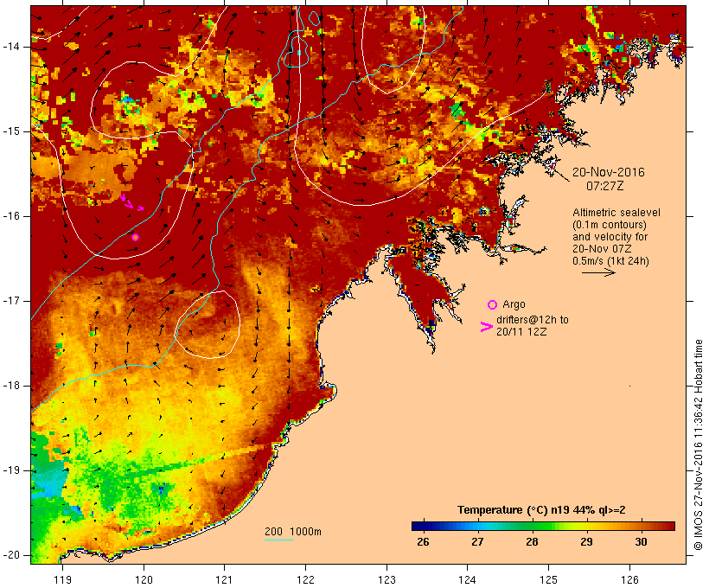Click the cyan 200 1000m isobath legend line

coord(279,540)
